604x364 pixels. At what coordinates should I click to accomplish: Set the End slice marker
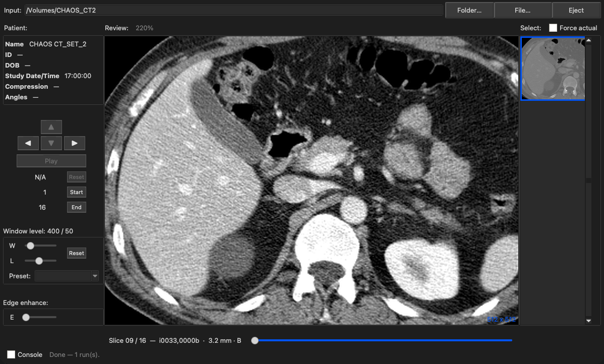pos(76,207)
